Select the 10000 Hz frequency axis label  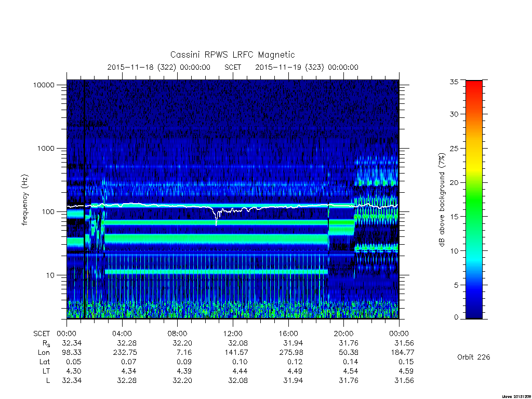(44, 85)
